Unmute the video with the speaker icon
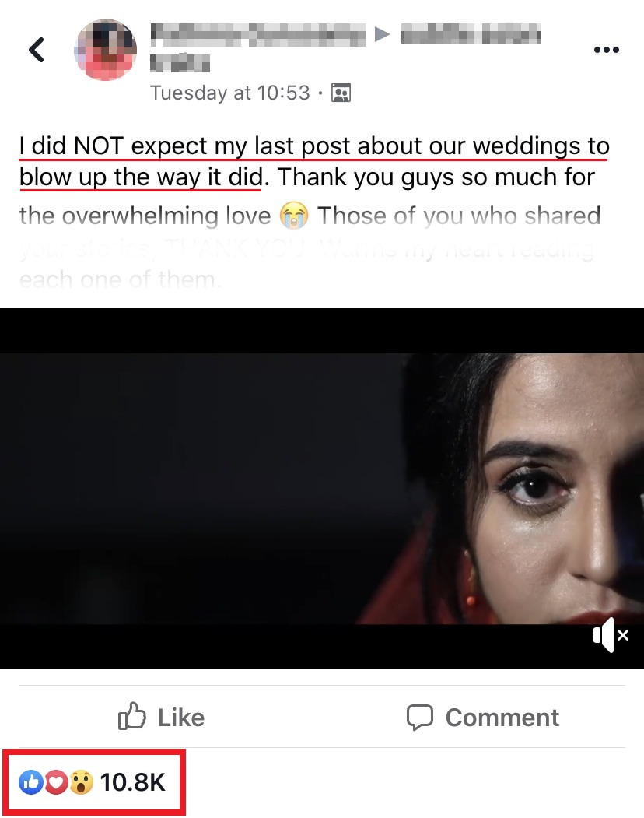Viewport: 644px width, 818px height. click(610, 635)
